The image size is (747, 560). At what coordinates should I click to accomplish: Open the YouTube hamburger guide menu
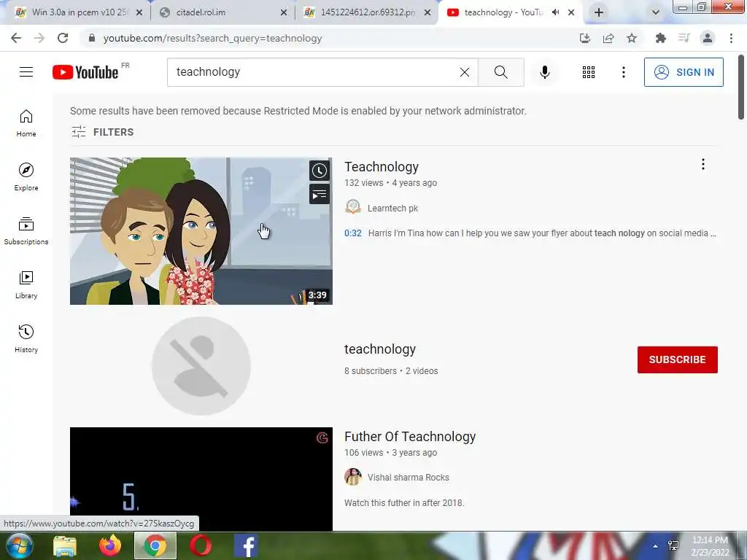26,72
